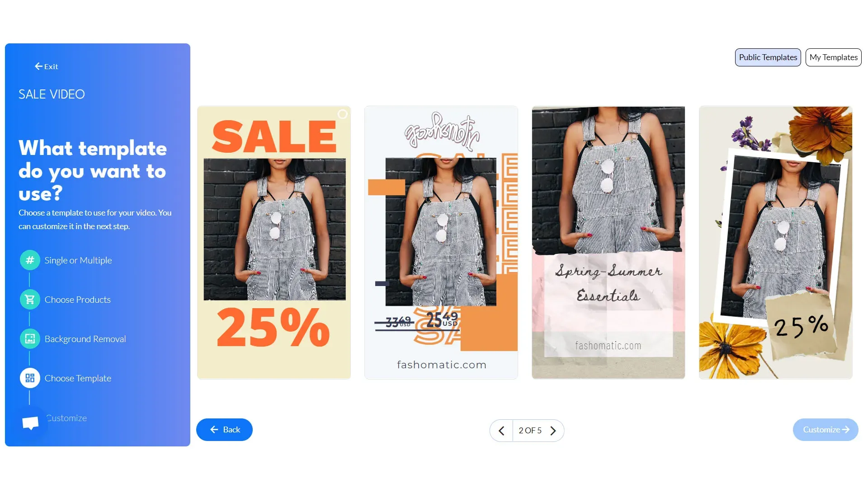Click the 2 OF 5 page indicator
Screen dimensions: 868x488
[530, 431]
